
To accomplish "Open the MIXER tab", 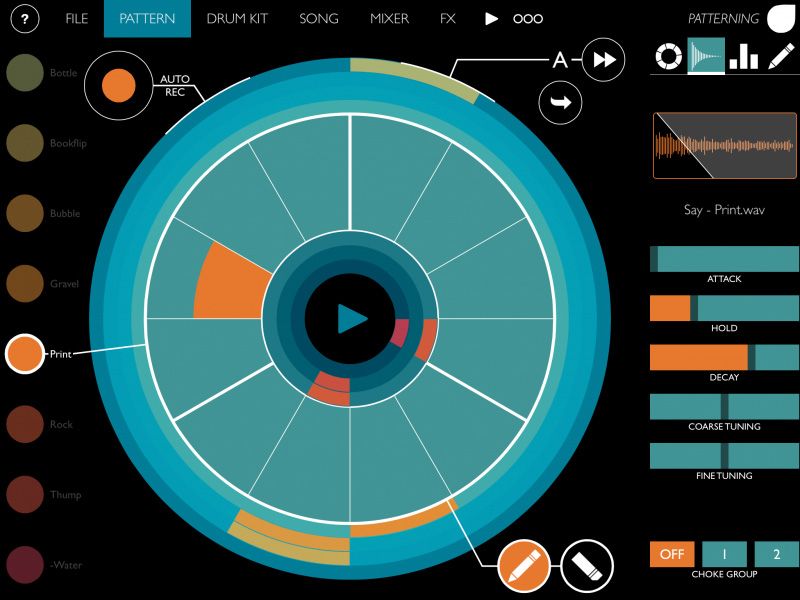I will pyautogui.click(x=389, y=18).
